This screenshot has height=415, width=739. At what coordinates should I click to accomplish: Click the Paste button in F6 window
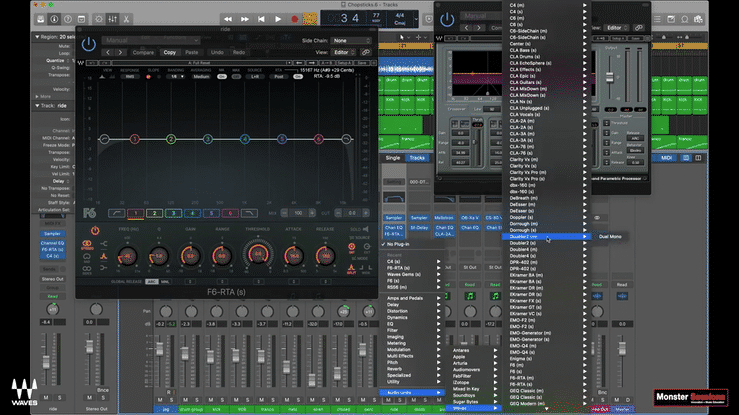click(x=192, y=52)
